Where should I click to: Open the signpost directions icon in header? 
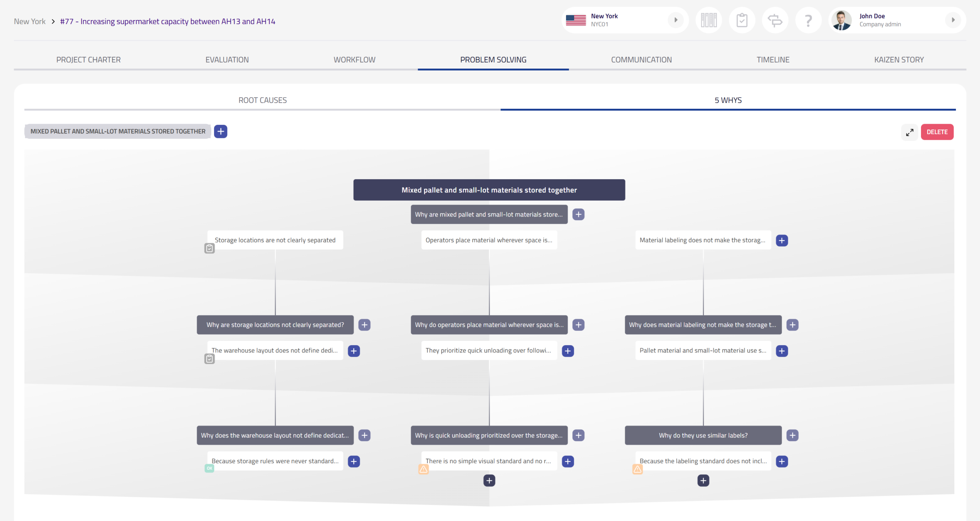[775, 20]
